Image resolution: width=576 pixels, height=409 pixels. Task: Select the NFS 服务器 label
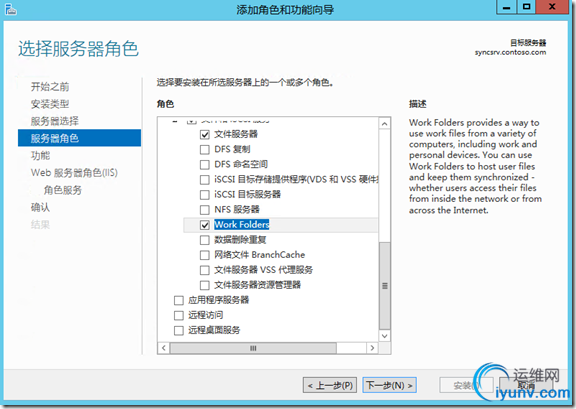(x=237, y=209)
